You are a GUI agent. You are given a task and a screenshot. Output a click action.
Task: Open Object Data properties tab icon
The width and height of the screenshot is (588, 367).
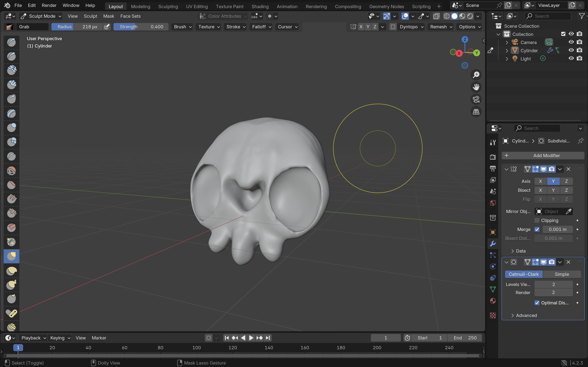493,289
